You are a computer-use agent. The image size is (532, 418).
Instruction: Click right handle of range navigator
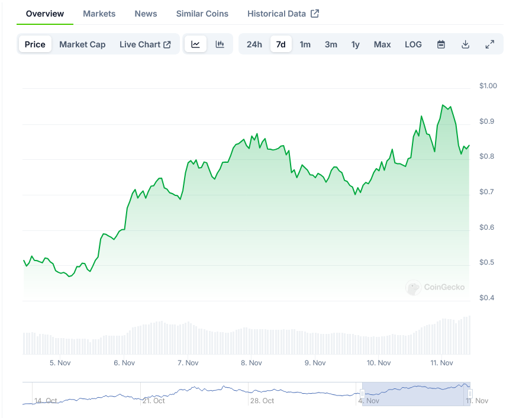470,394
